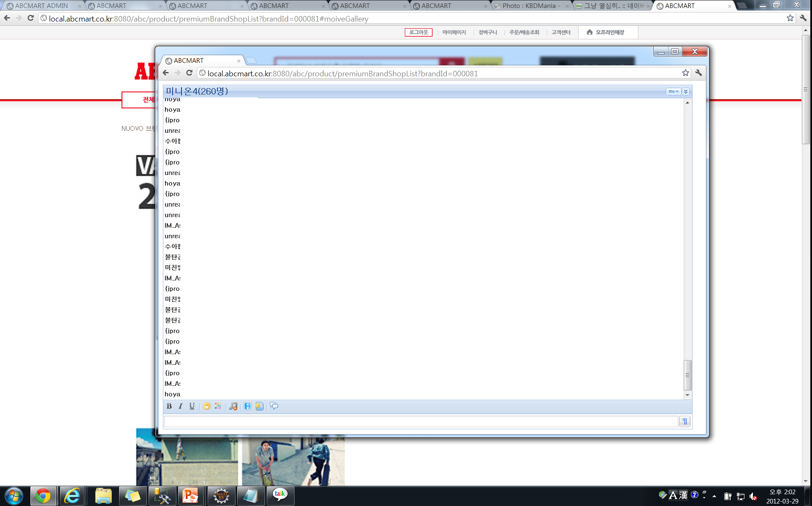Image resolution: width=812 pixels, height=506 pixels.
Task: Open the 고객센터 link
Action: [x=561, y=32]
